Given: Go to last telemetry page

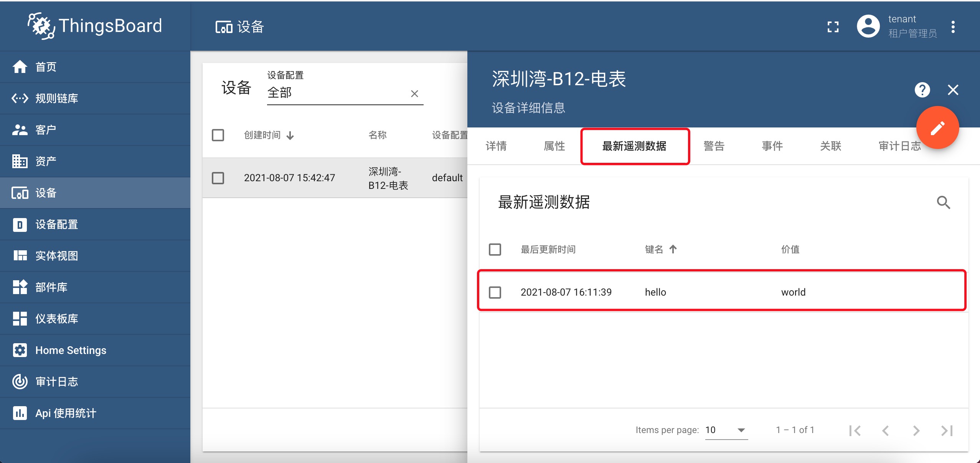Looking at the screenshot, I should (947, 430).
